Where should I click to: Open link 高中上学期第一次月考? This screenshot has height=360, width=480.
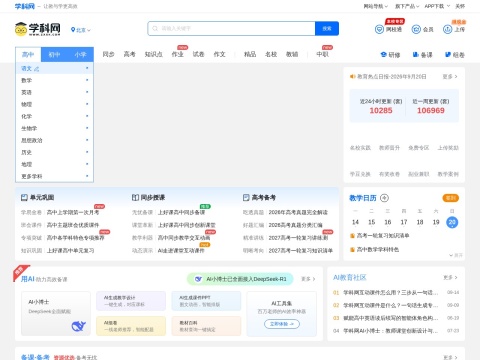73,212
